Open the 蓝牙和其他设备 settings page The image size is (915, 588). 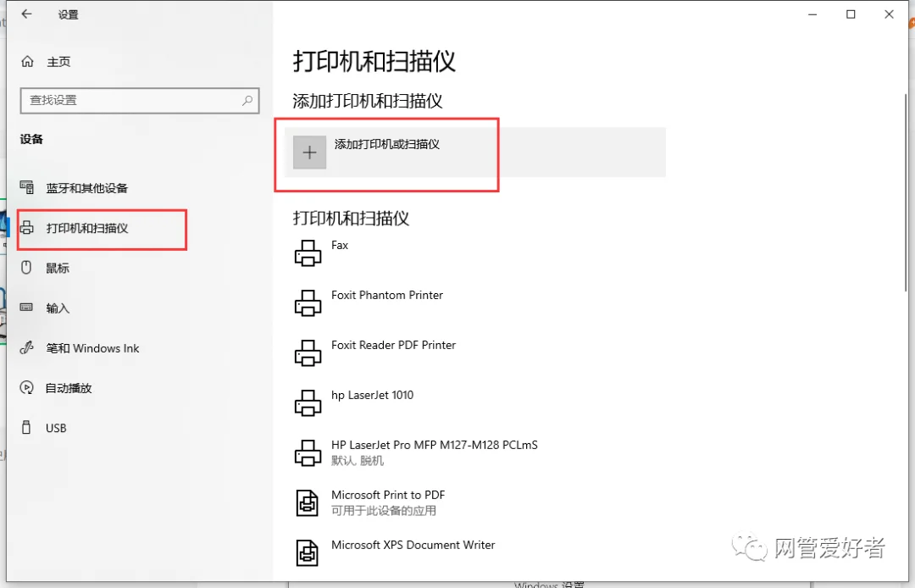click(x=89, y=188)
